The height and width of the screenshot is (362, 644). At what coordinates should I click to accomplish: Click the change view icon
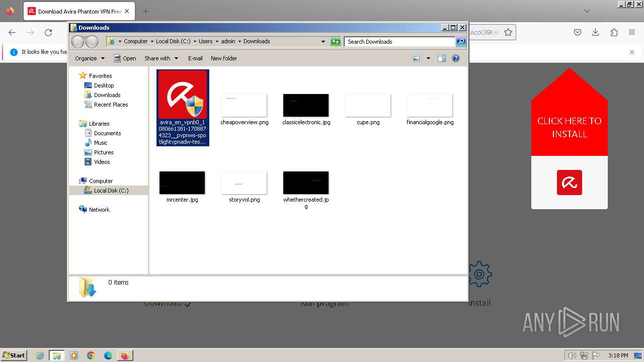(416, 58)
